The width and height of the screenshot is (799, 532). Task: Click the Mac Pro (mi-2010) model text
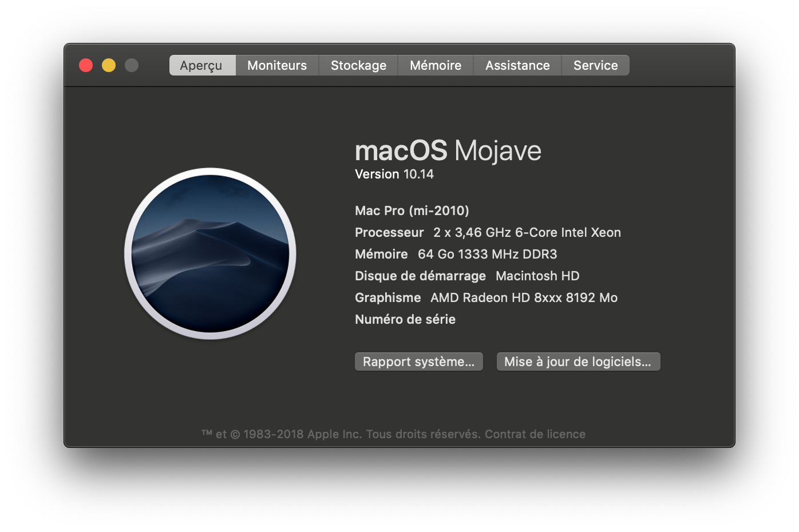click(x=412, y=211)
